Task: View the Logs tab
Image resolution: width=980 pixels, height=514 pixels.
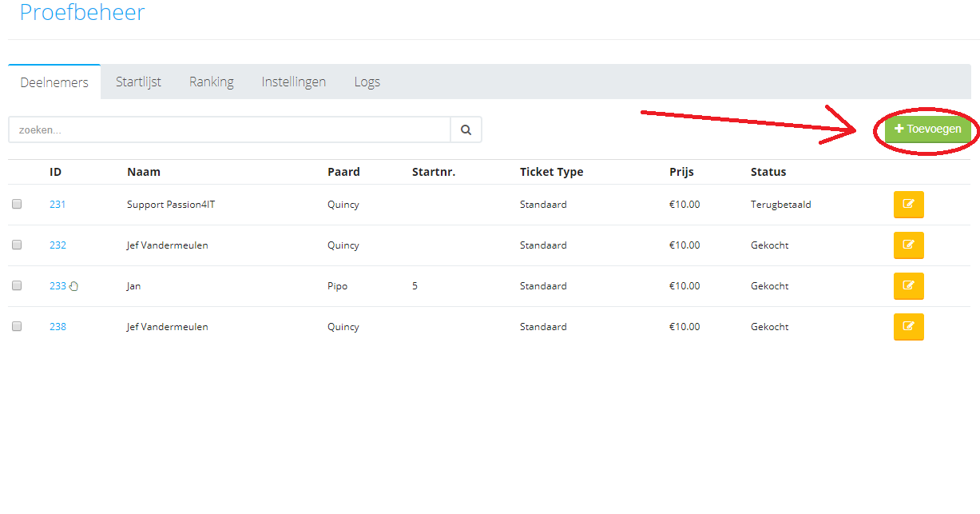Action: pos(367,82)
